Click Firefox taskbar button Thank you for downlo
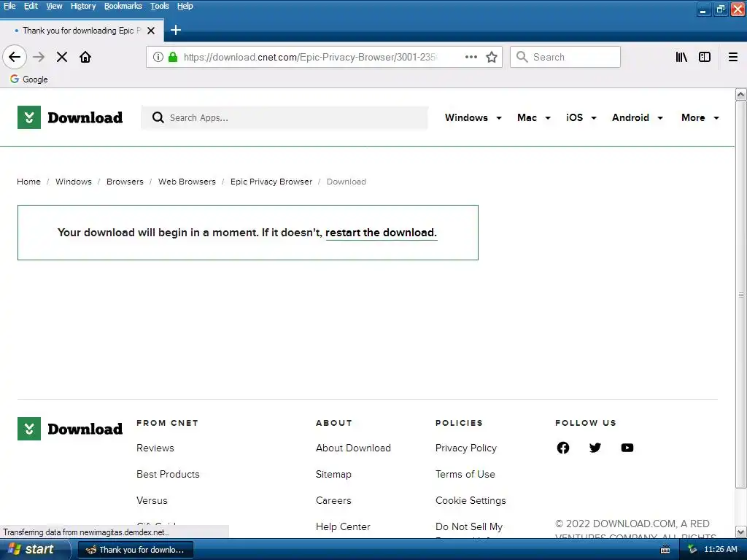Screen dimensions: 747x560 tap(135, 550)
